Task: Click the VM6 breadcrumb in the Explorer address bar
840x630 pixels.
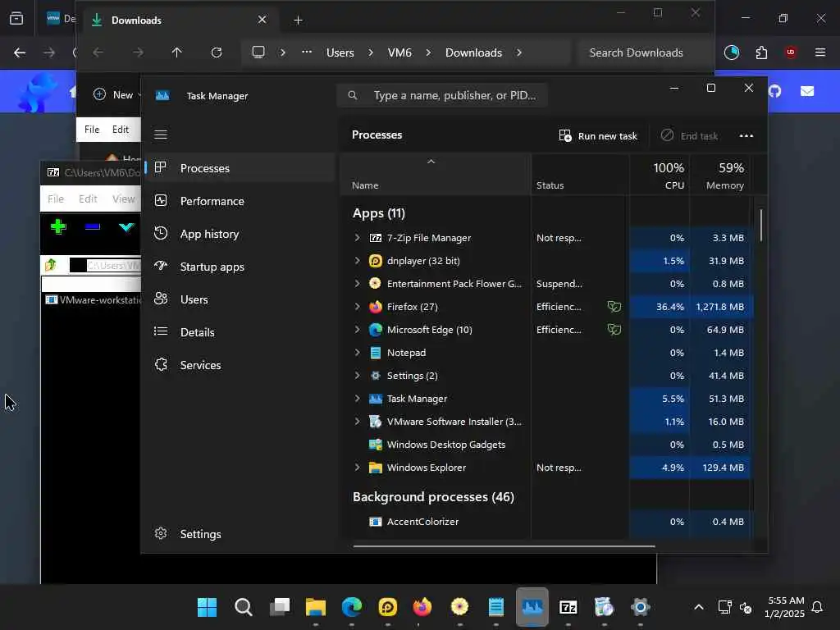Action: [399, 52]
